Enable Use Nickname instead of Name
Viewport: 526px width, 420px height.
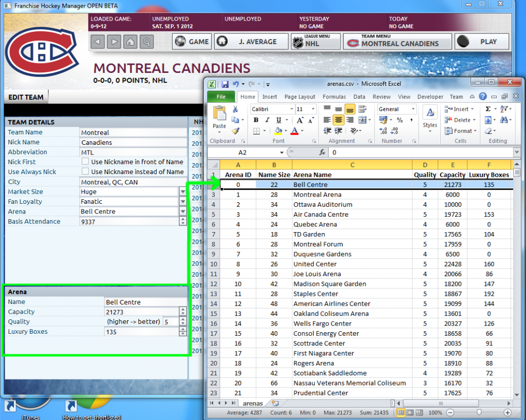85,171
